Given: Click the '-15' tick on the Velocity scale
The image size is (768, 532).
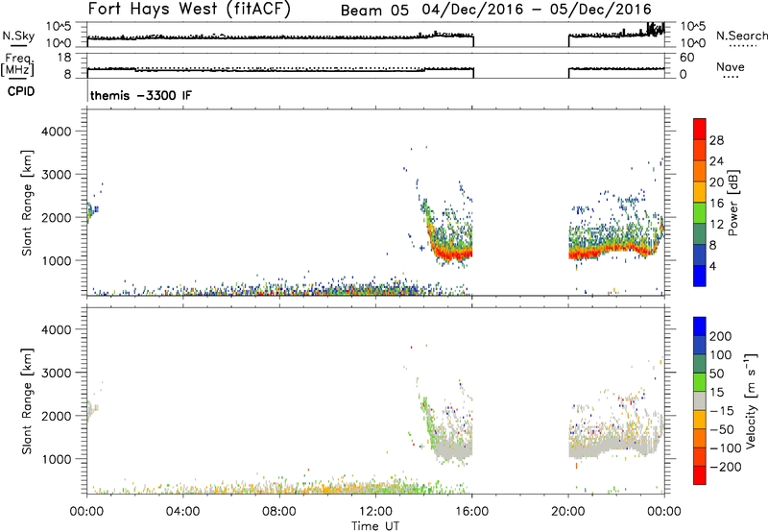Looking at the screenshot, I should 722,411.
